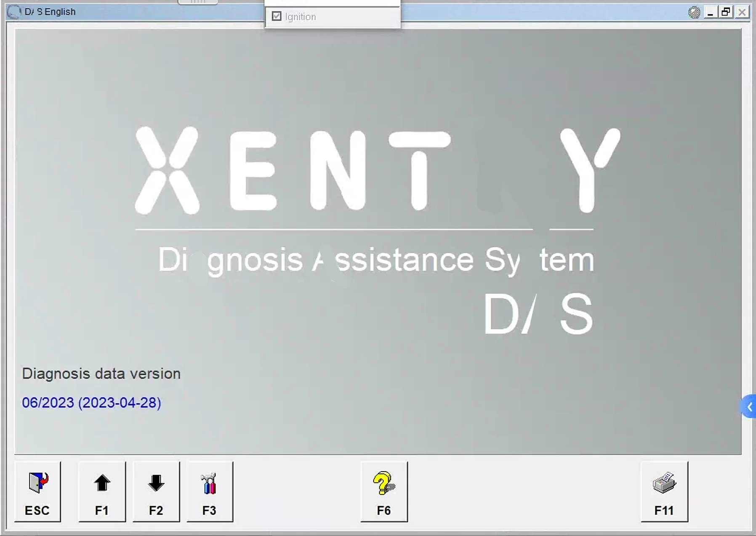Screen dimensions: 756x536
Task: Go up with the F1 arrow button
Action: click(102, 491)
